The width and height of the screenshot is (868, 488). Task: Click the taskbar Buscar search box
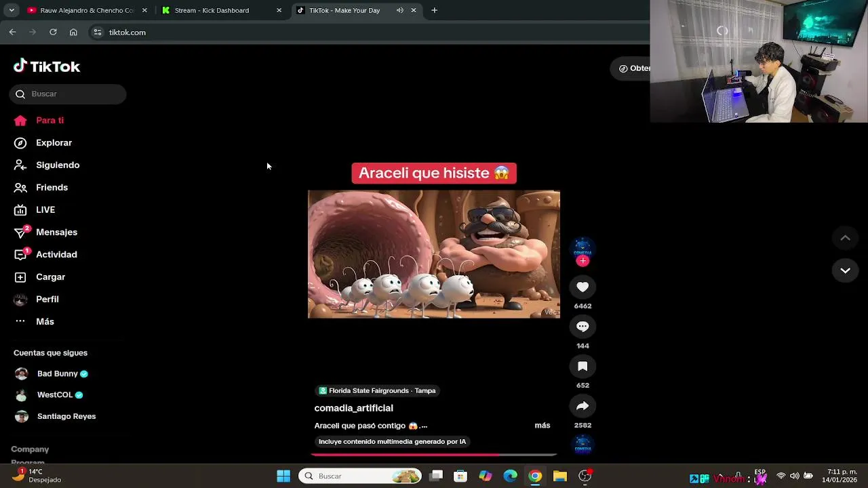pyautogui.click(x=359, y=476)
